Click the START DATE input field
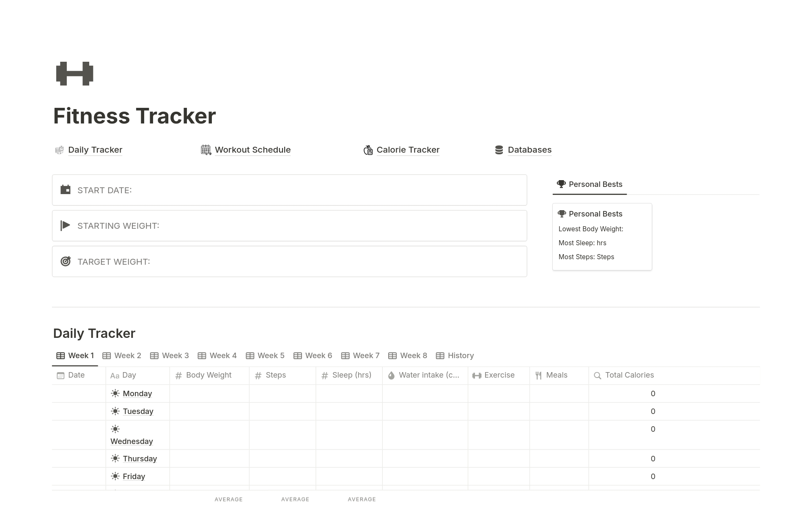 point(290,190)
